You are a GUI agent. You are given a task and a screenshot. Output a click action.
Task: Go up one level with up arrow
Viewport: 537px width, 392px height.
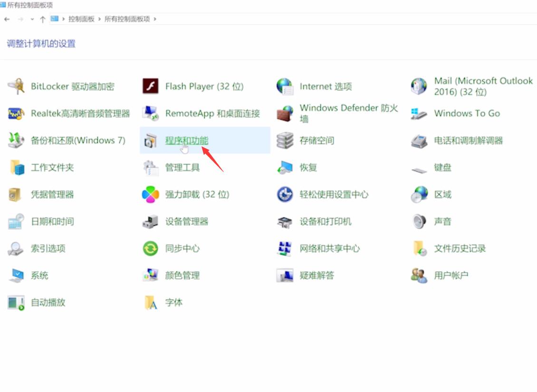(42, 19)
